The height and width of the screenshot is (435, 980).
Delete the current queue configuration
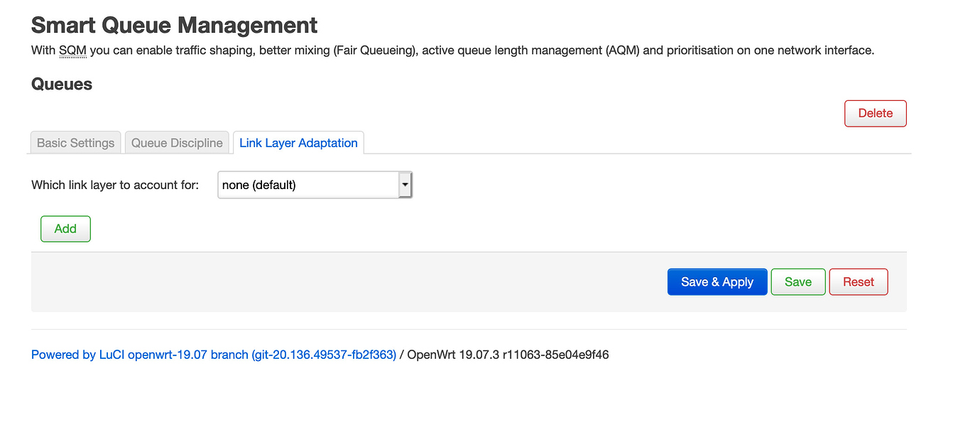coord(875,113)
